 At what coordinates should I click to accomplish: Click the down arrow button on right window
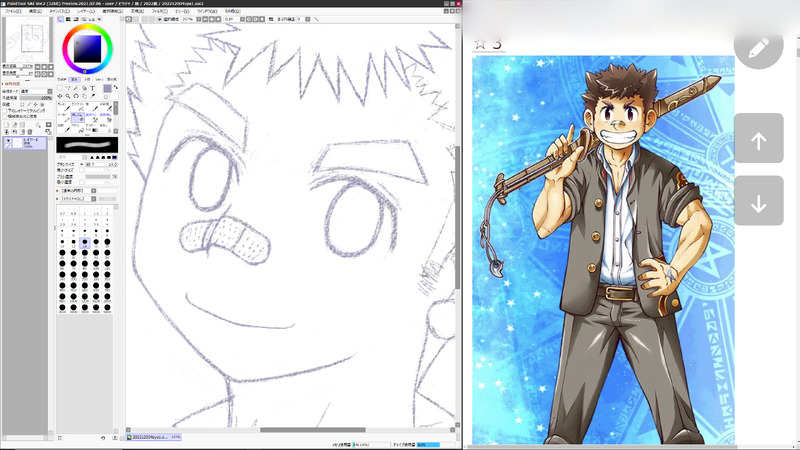[759, 201]
